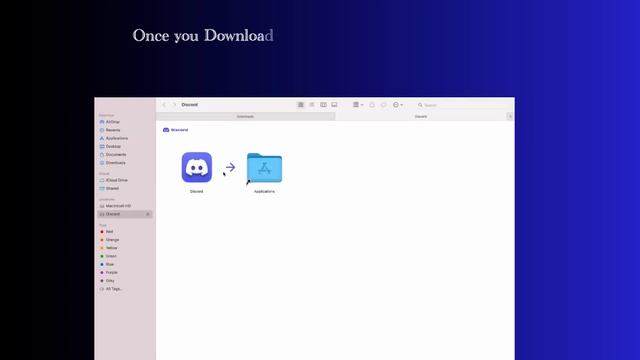640x360 pixels.
Task: Click the Finder Search field
Action: click(463, 105)
